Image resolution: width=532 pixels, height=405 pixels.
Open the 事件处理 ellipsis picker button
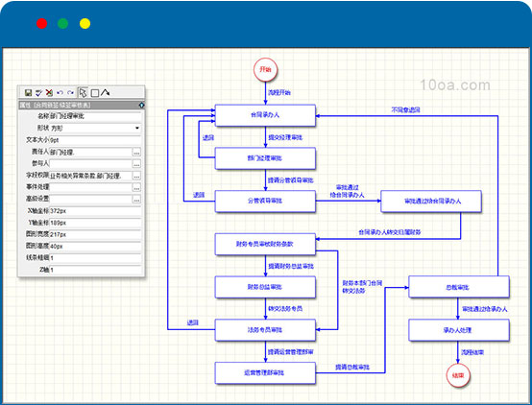136,187
